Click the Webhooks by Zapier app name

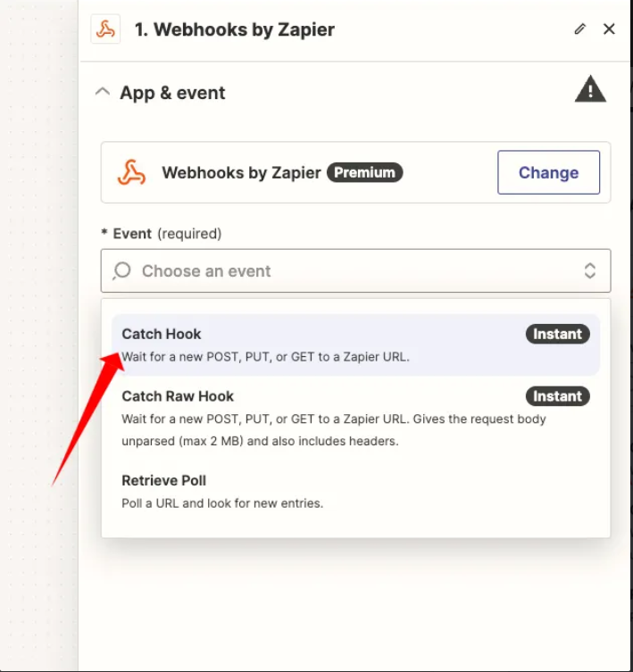(241, 173)
